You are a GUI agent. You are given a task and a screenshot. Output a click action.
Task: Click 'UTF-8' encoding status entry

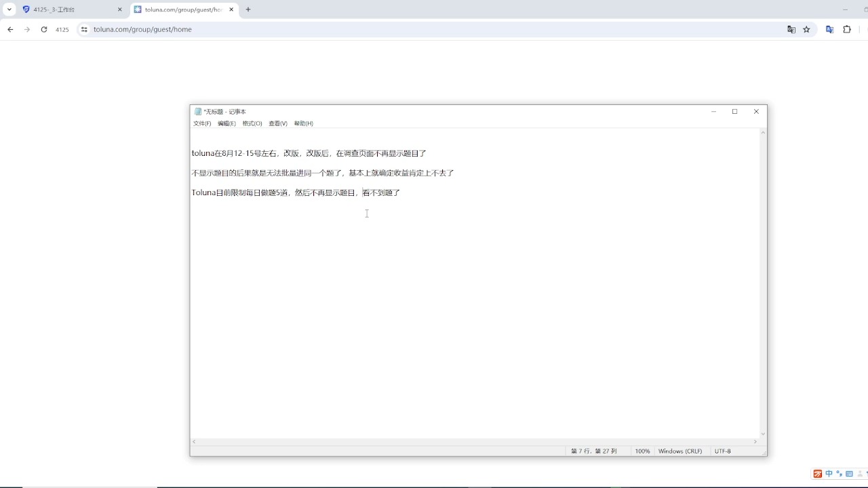723,451
